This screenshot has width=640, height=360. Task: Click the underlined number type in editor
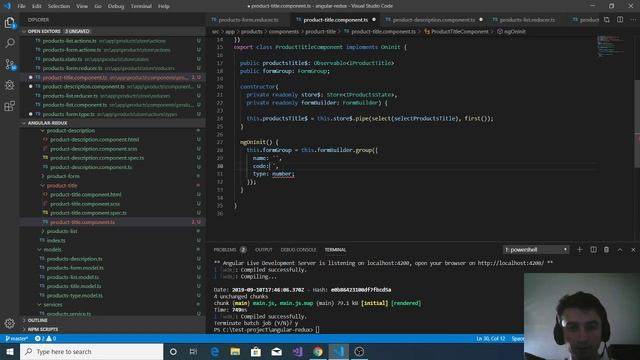point(282,174)
